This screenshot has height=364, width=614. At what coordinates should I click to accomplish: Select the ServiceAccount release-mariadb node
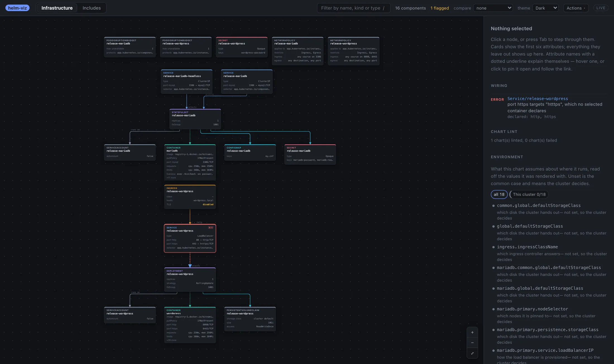click(130, 152)
